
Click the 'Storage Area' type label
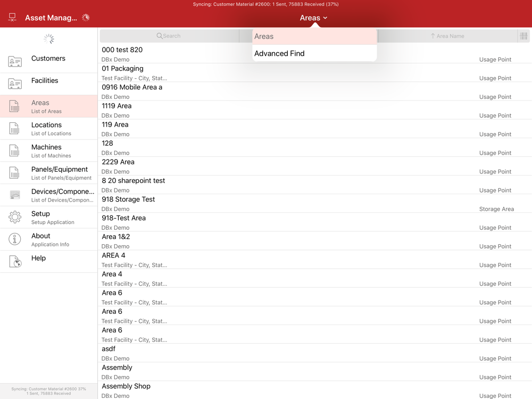pos(496,209)
